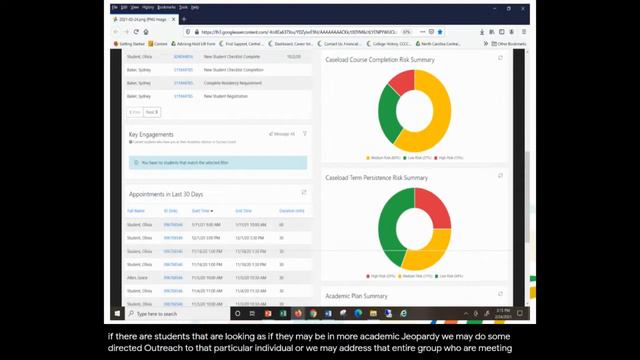Sort appointments by Full Name header

point(136,211)
